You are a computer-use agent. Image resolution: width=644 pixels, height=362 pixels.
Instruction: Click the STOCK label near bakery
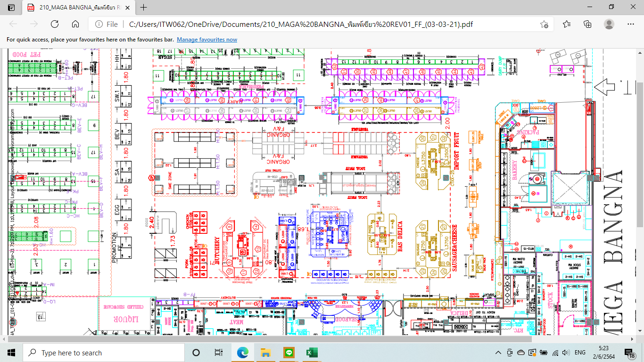pyautogui.click(x=549, y=301)
